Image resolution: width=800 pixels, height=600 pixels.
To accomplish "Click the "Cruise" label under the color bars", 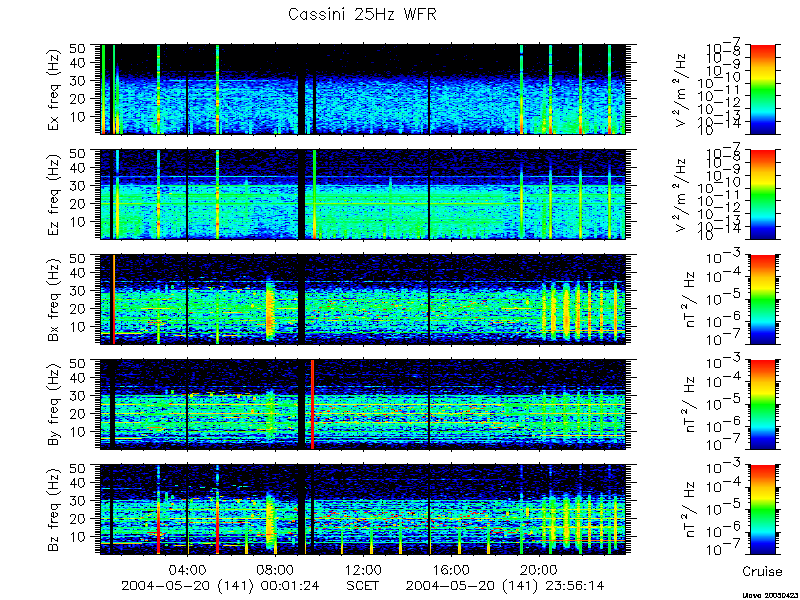I will pyautogui.click(x=762, y=571).
